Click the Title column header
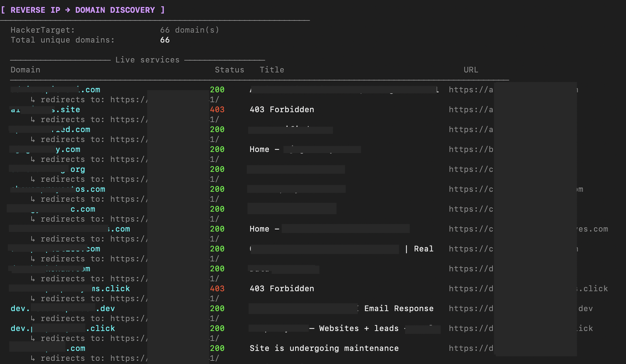 272,70
